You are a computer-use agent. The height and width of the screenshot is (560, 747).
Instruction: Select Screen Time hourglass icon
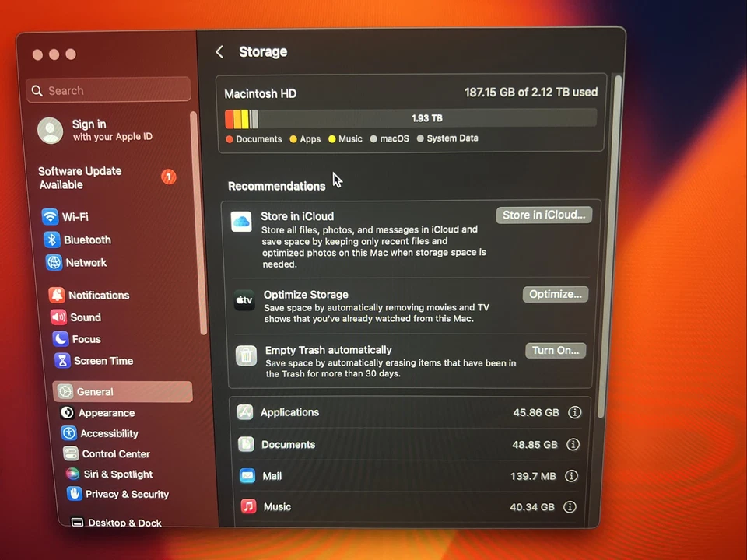[x=62, y=360]
